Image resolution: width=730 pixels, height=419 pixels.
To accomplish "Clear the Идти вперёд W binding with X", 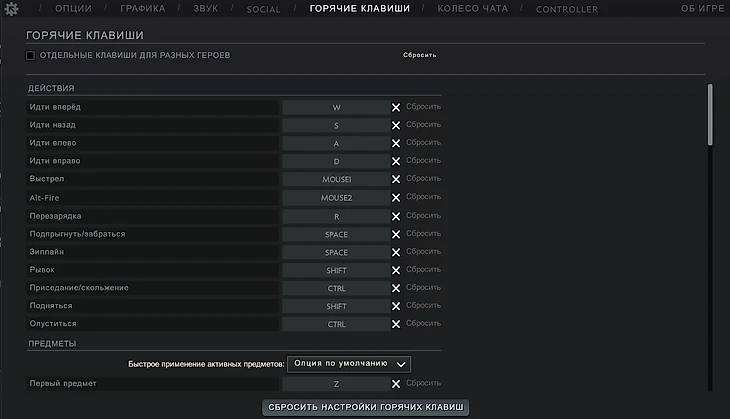I will tap(396, 107).
